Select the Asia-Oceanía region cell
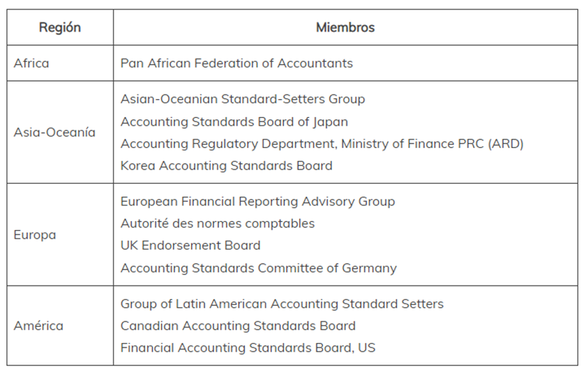Image resolution: width=588 pixels, height=378 pixels. pos(60,132)
